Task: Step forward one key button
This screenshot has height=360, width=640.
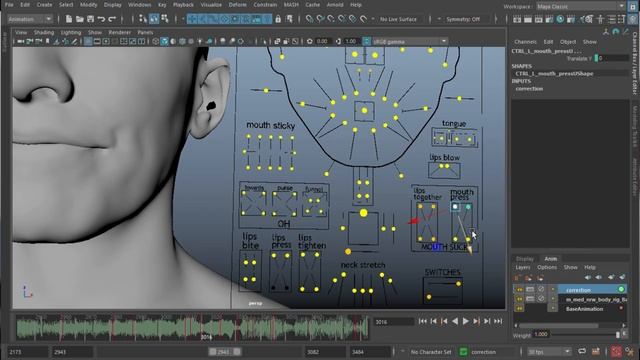Action: click(x=476, y=321)
